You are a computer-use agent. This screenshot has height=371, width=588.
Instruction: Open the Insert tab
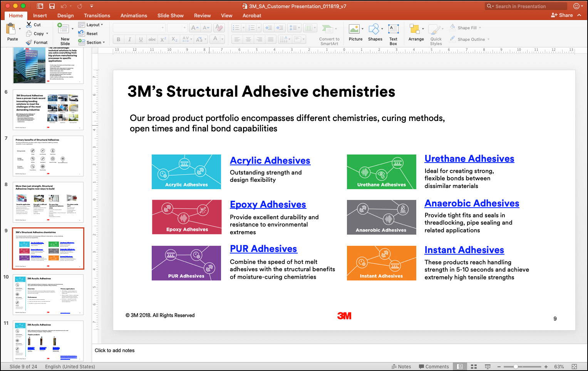[x=40, y=15]
